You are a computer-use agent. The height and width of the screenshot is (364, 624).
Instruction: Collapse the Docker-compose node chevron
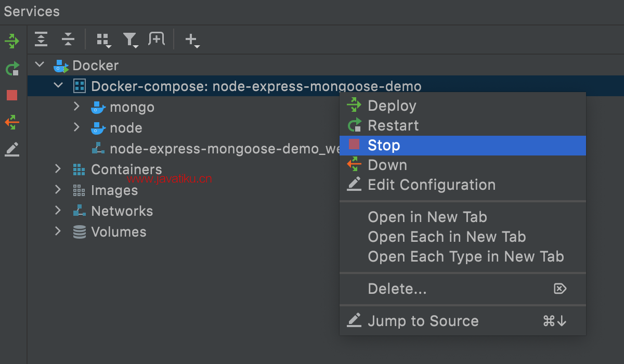(59, 86)
